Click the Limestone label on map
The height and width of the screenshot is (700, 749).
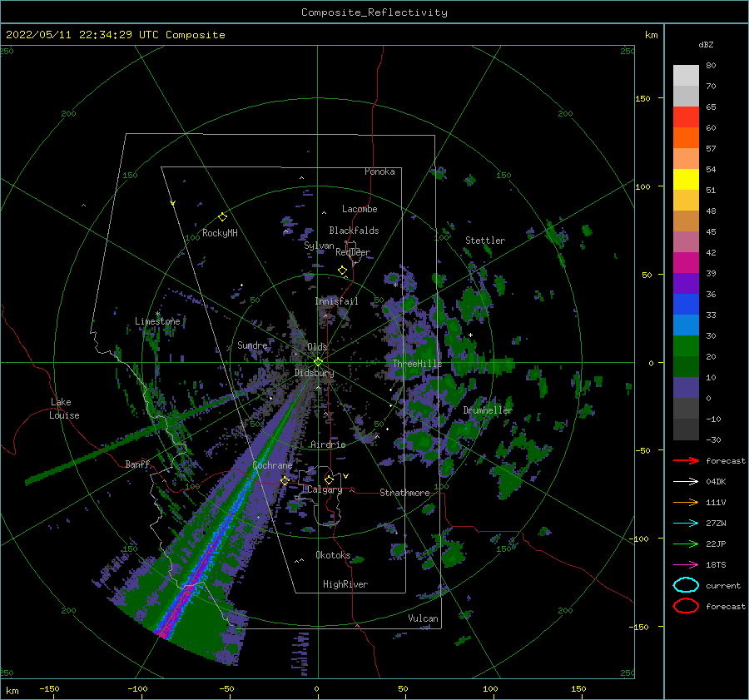pyautogui.click(x=157, y=321)
